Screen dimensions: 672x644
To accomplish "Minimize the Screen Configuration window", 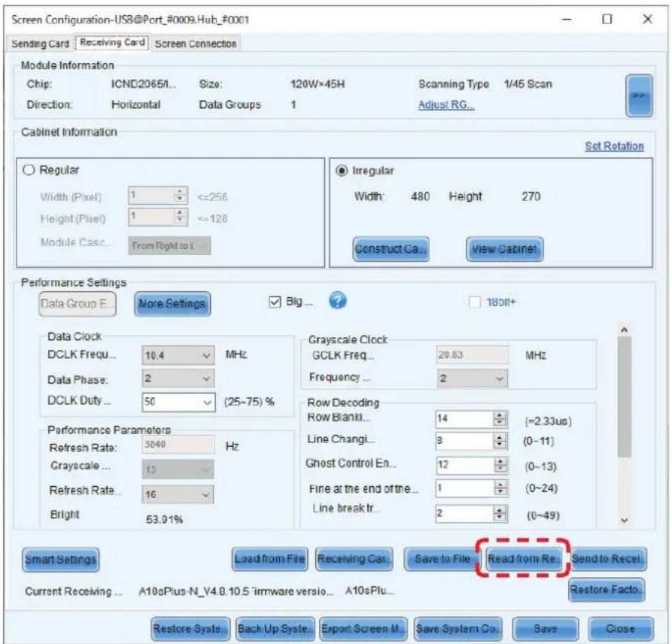I will point(567,20).
